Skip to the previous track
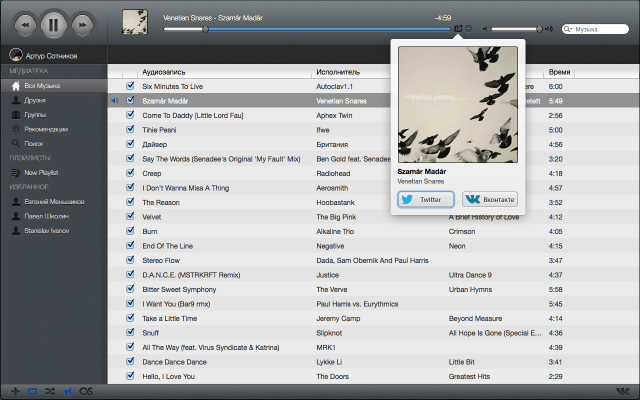 coord(25,25)
